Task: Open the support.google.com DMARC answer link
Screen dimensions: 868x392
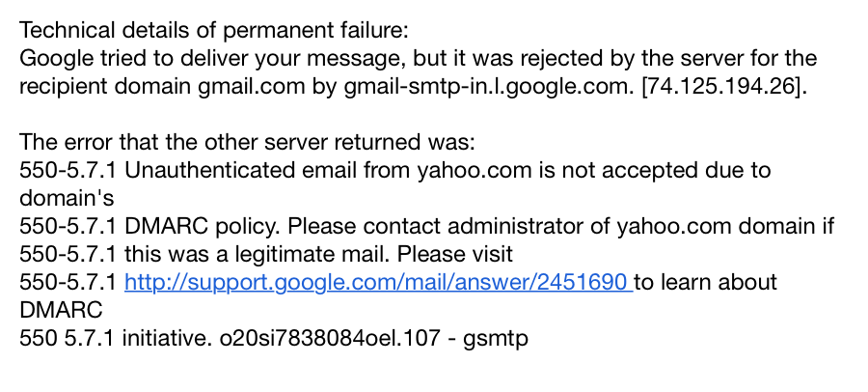Action: pyautogui.click(x=376, y=283)
